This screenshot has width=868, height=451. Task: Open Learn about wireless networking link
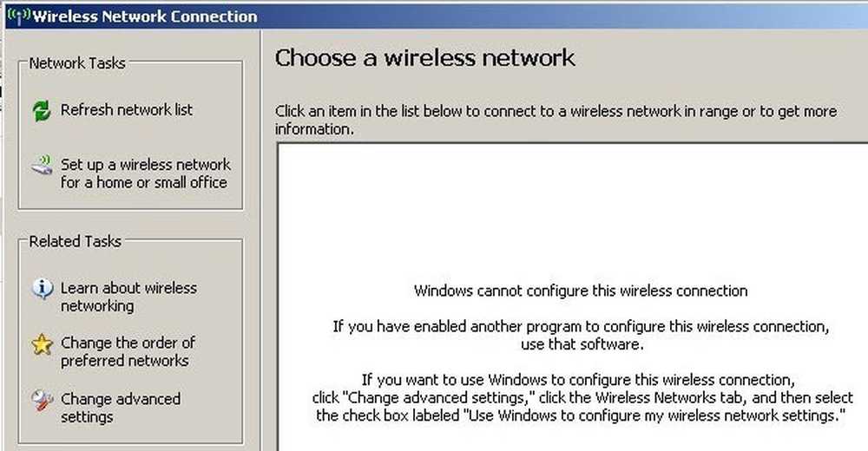tap(128, 297)
